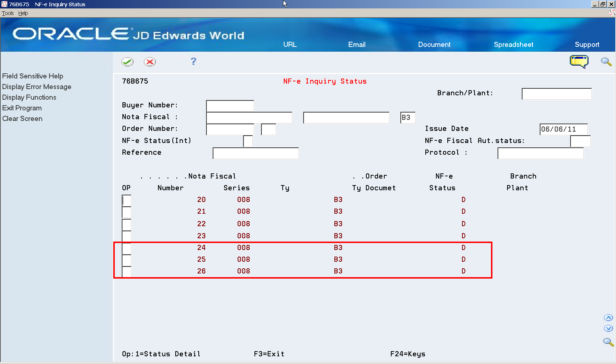This screenshot has height=364, width=616.
Task: Click the OP field for Nota Fiscal 23
Action: tap(126, 236)
